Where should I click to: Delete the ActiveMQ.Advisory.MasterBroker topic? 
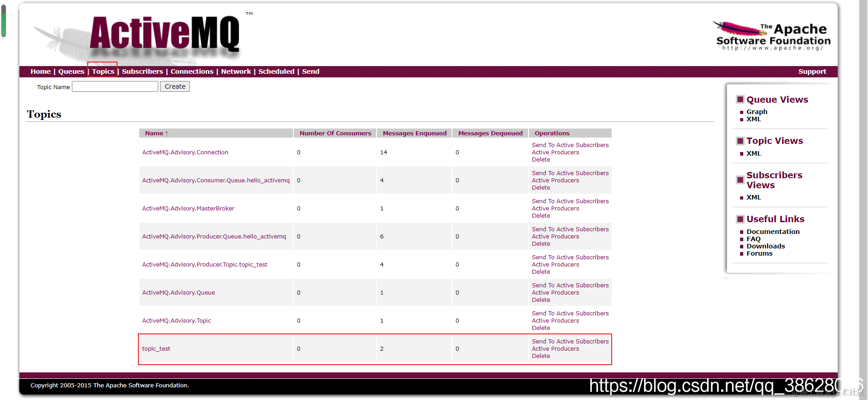[541, 216]
